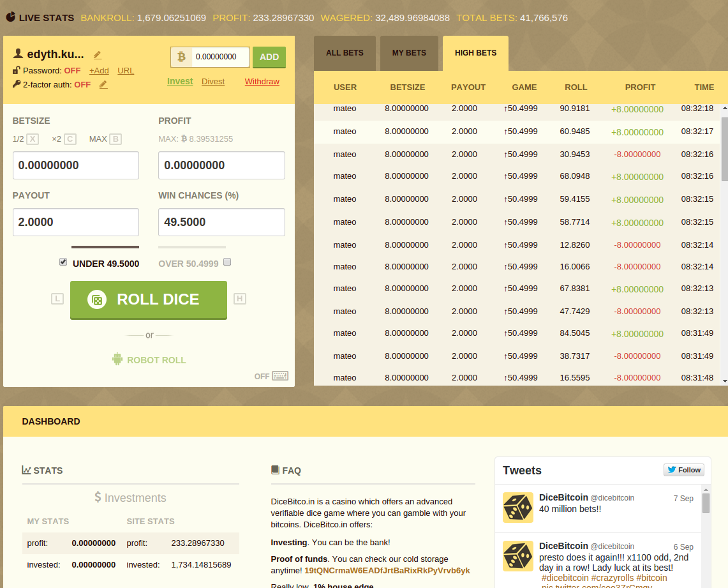Image resolution: width=728 pixels, height=588 pixels.
Task: Click the +Add password link
Action: click(99, 71)
